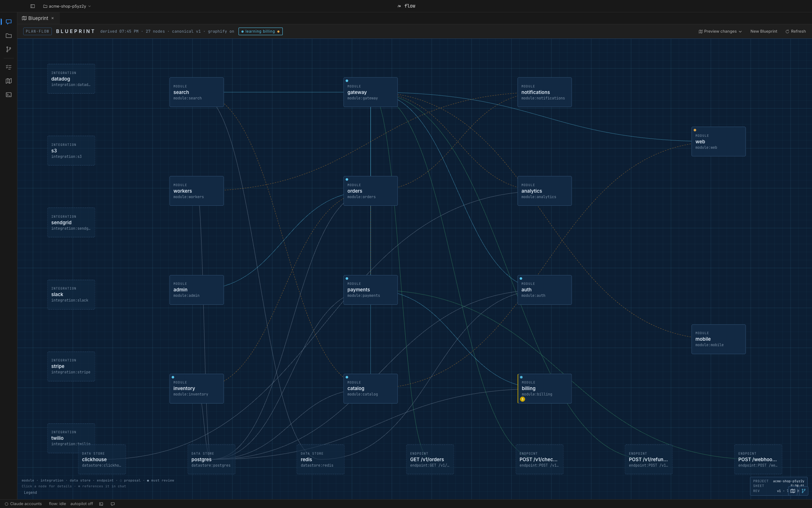Select the notifications module node
The height and width of the screenshot is (508, 812).
(544, 92)
